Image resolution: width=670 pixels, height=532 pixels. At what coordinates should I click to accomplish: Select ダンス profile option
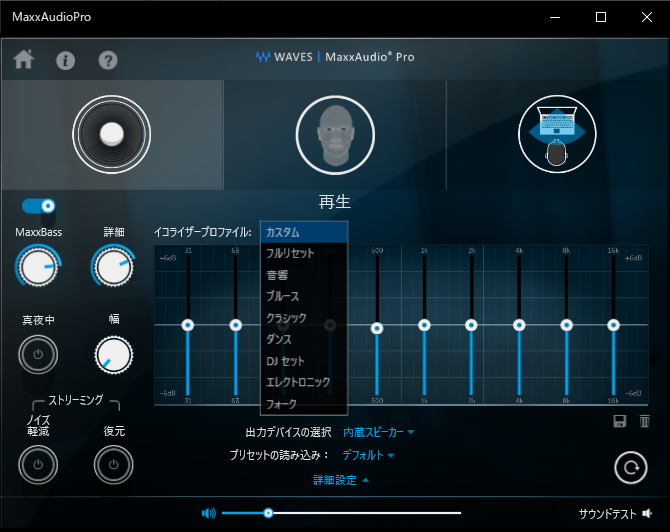pos(304,339)
